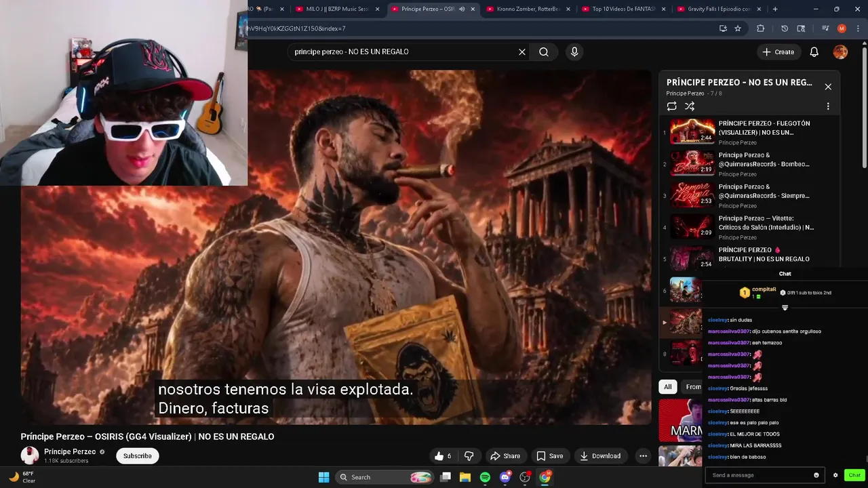Download the OSIRIS video
Screen dimensions: 868x488
tap(601, 456)
